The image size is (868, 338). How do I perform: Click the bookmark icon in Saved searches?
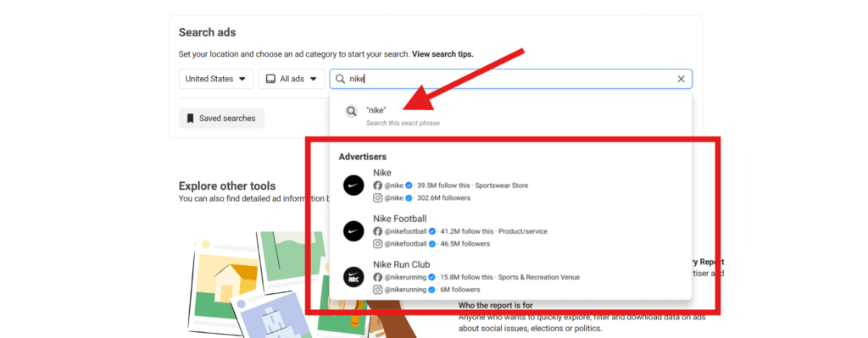pos(190,119)
